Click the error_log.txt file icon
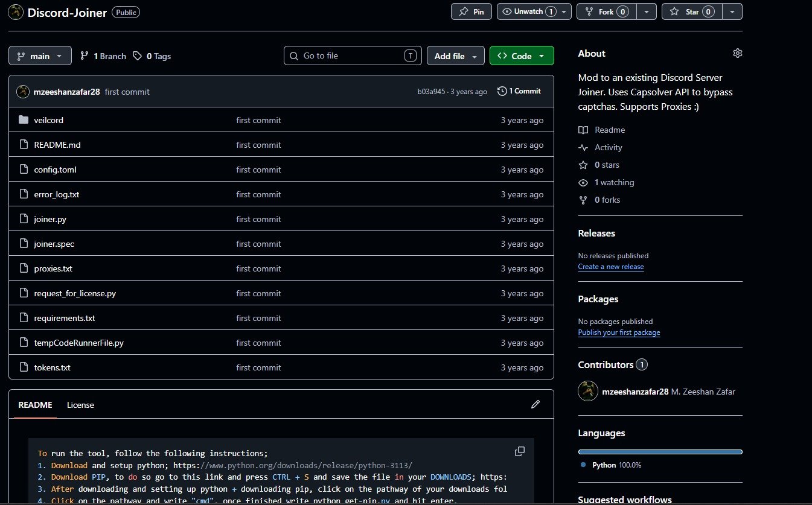This screenshot has width=812, height=505. 24,194
